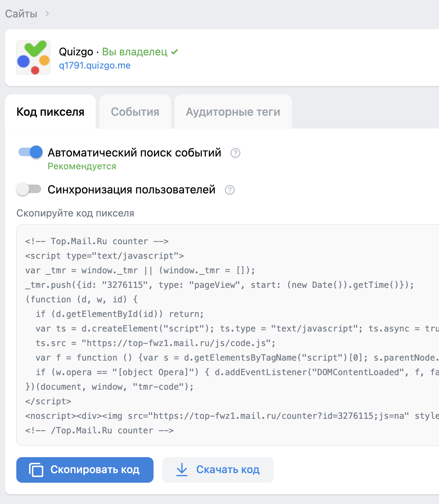Click the Сайты breadcrumb link
This screenshot has height=504, width=439.
point(21,14)
